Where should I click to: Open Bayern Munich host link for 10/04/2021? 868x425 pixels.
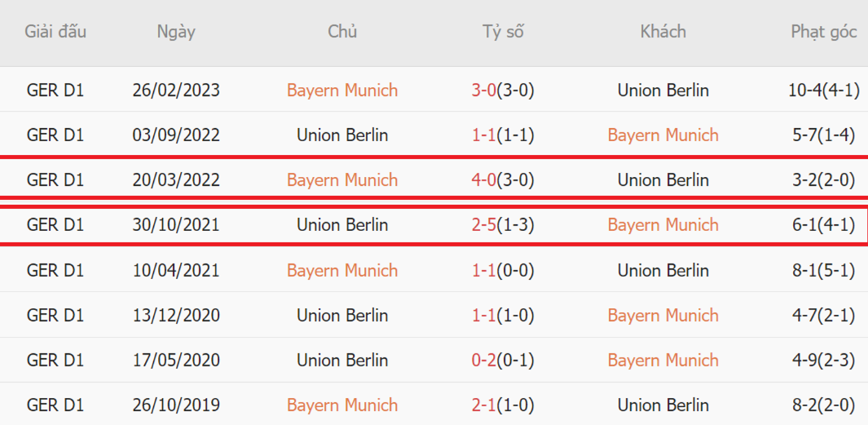pos(342,270)
